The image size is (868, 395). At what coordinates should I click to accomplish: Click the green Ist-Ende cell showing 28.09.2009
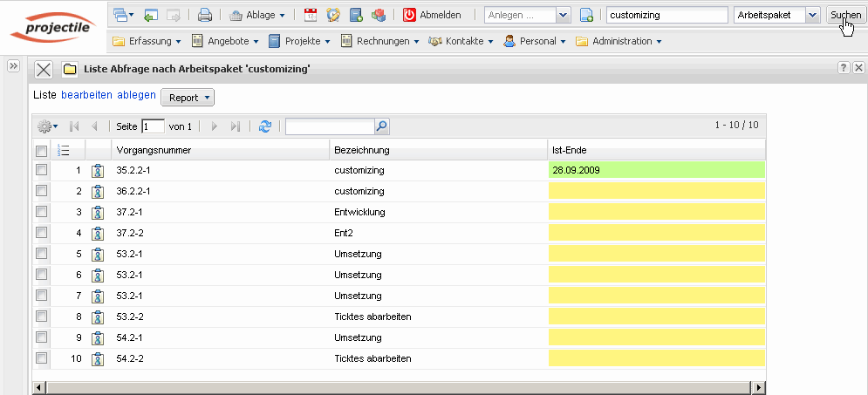click(656, 170)
